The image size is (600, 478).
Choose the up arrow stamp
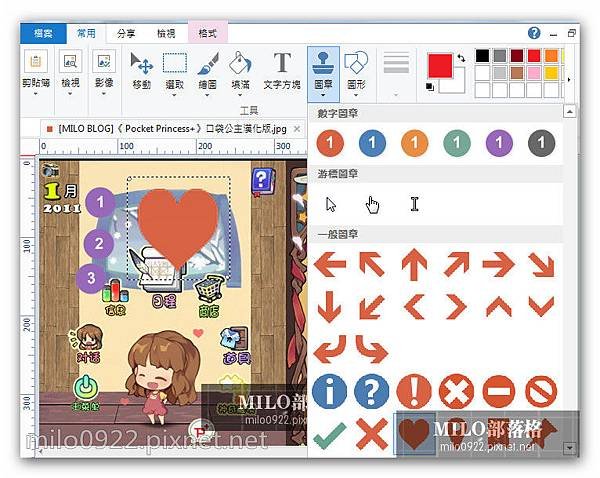tap(414, 264)
